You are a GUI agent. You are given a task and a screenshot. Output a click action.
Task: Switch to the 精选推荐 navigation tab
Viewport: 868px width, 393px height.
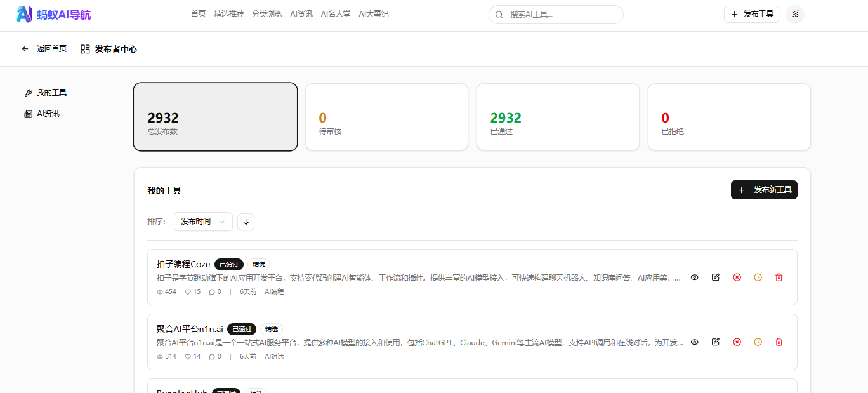228,13
